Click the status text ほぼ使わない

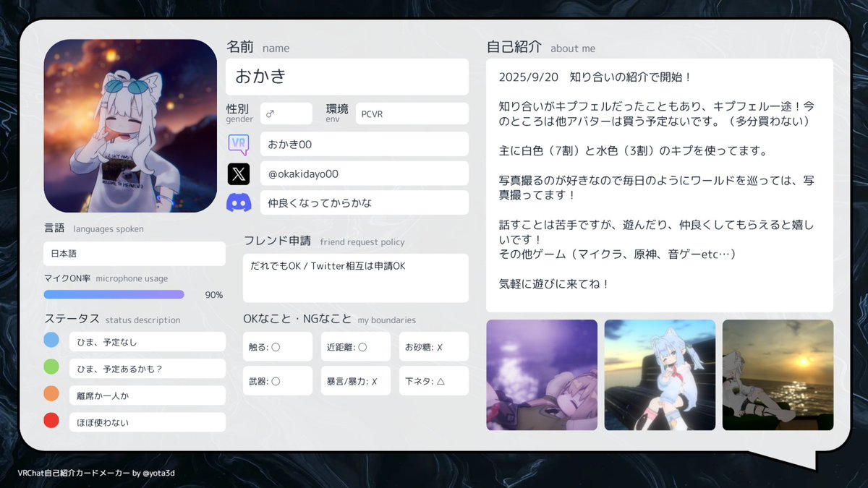[148, 422]
